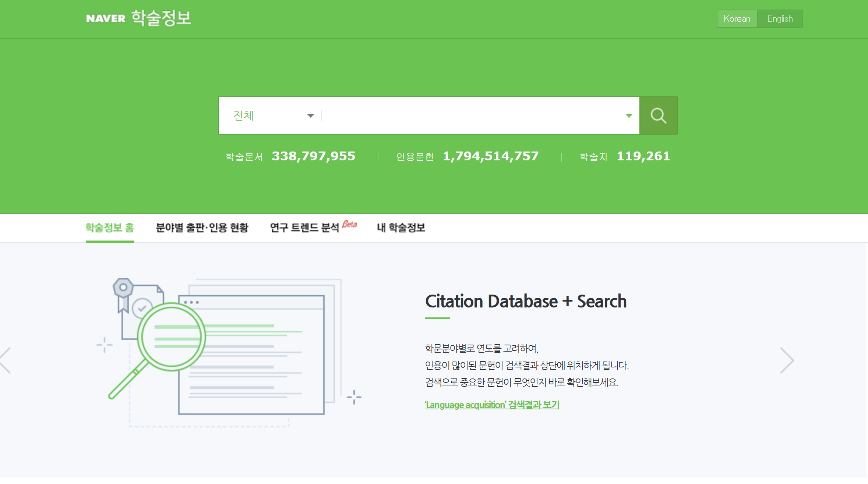The width and height of the screenshot is (868, 484).
Task: Focus the main search text field
Action: tap(471, 115)
